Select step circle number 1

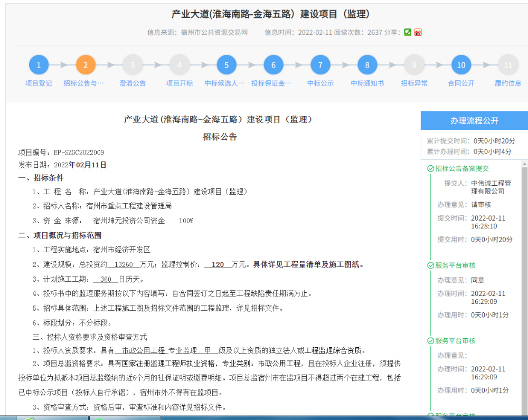pos(39,65)
